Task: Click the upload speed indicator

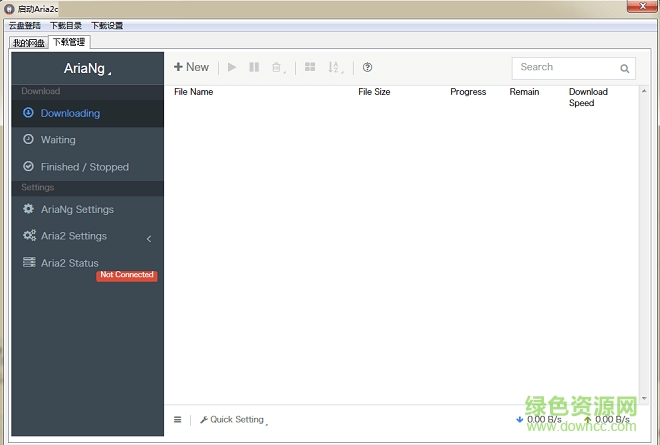Action: pos(607,419)
